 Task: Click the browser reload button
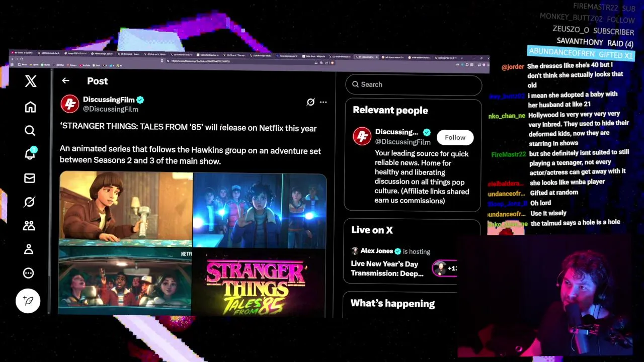pos(22,59)
